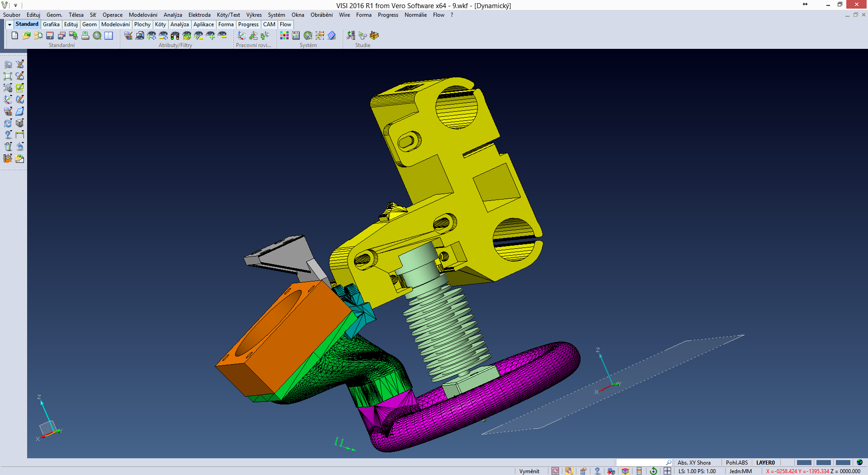Click the Save floppy disk icon
Image resolution: width=868 pixels, height=475 pixels.
pyautogui.click(x=50, y=35)
